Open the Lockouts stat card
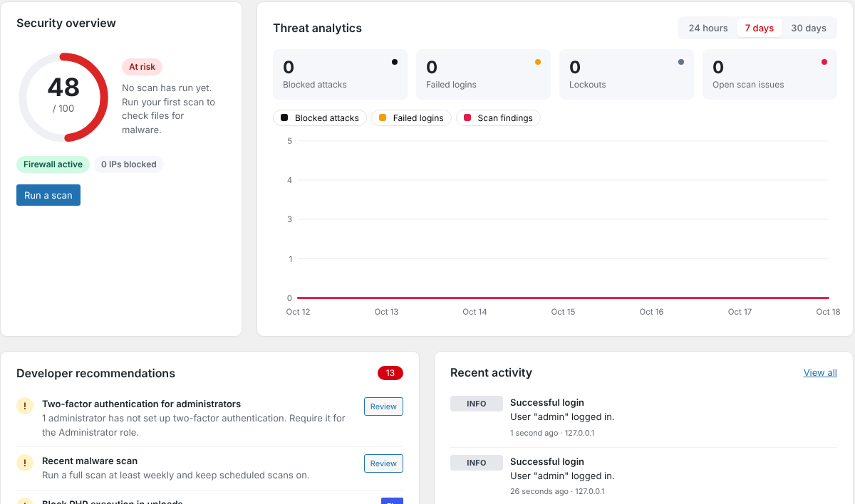The image size is (855, 504). coord(626,74)
